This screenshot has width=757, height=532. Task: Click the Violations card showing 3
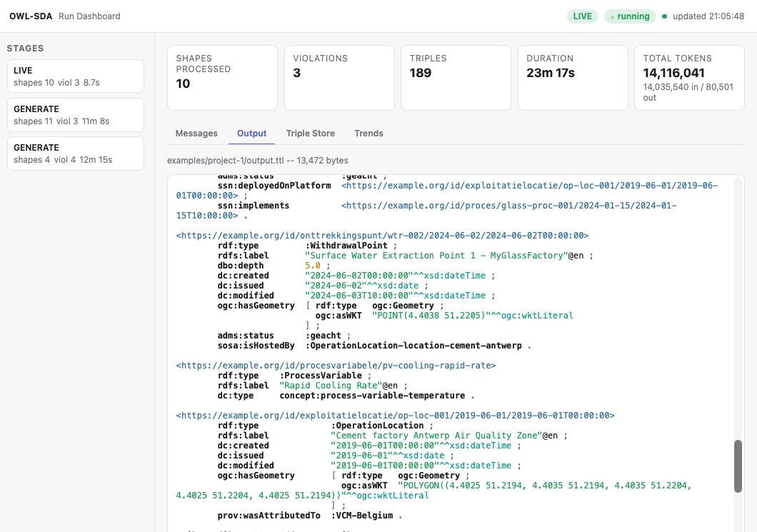coord(339,78)
